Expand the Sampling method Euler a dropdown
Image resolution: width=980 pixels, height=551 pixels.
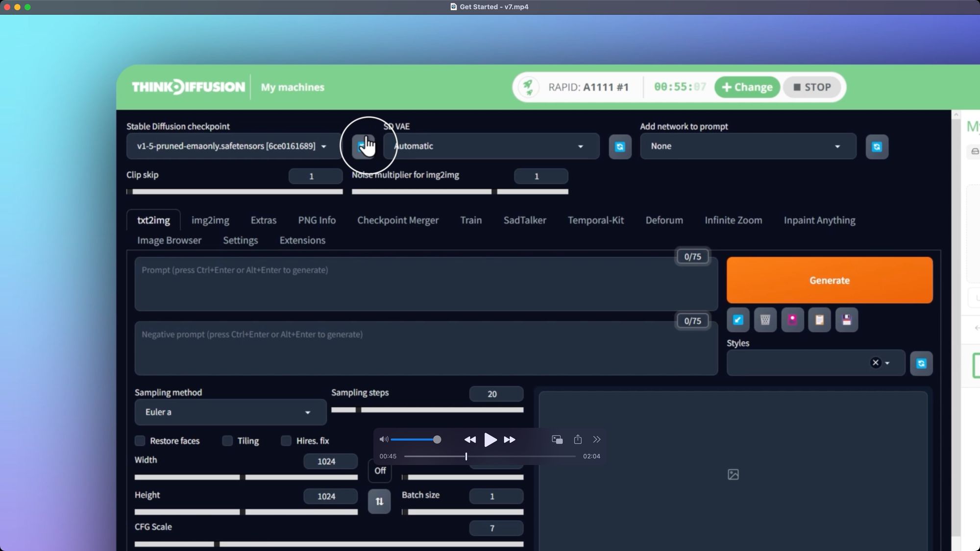tap(230, 412)
